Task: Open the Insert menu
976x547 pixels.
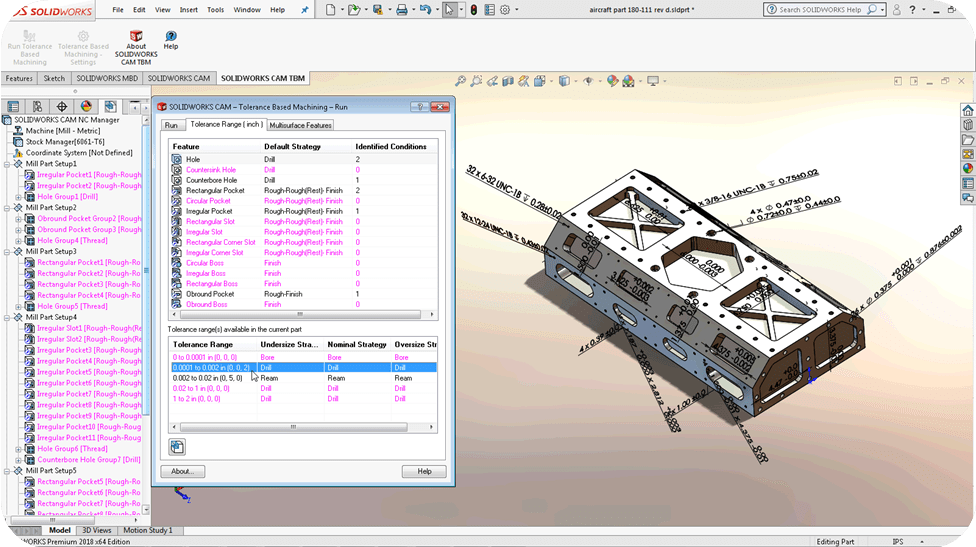Action: click(x=187, y=9)
